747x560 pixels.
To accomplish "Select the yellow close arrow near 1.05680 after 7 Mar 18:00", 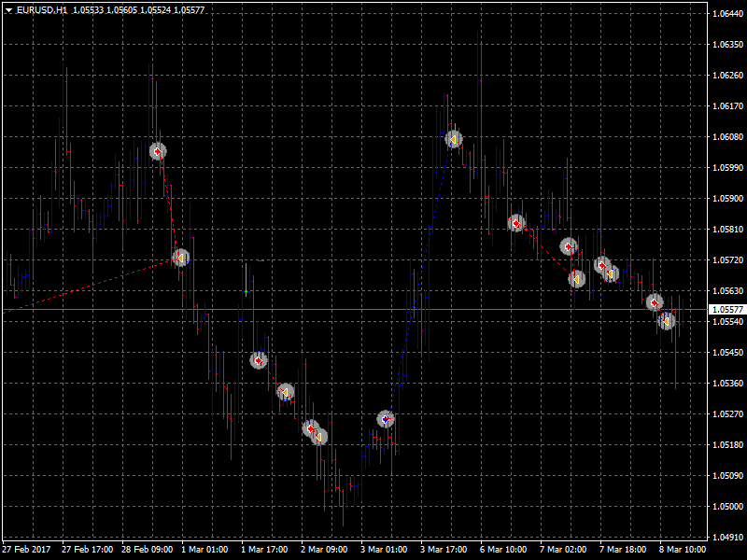I will click(x=611, y=273).
